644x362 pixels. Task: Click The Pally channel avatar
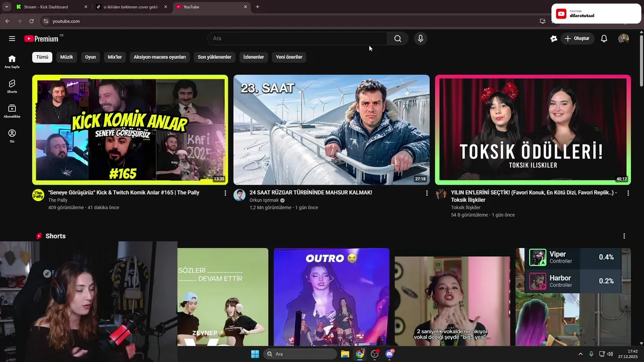click(38, 195)
